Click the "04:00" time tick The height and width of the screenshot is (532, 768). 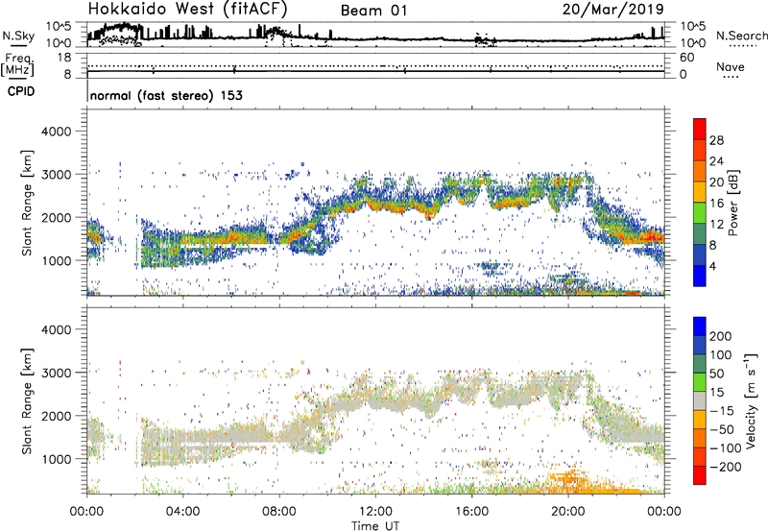[x=182, y=512]
